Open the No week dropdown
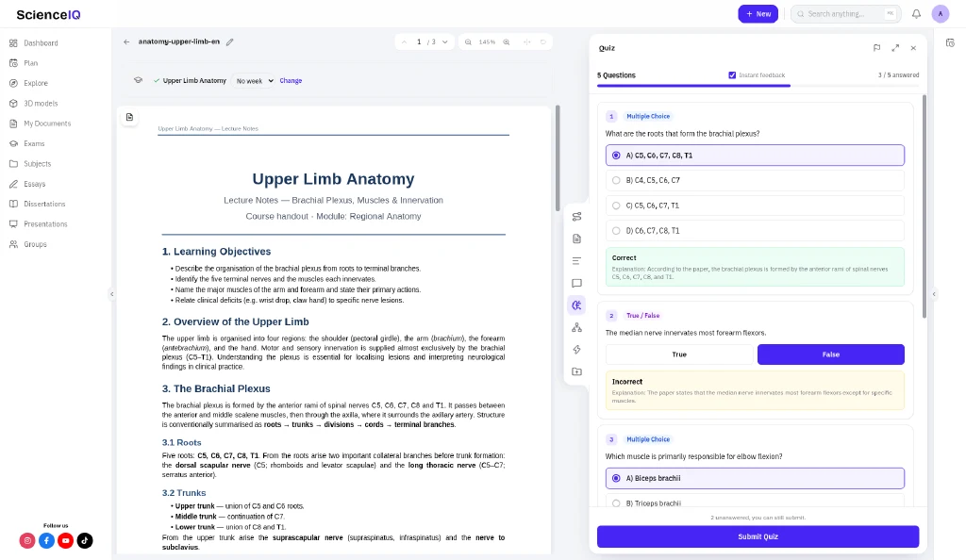Screen dimensions: 966x560 pyautogui.click(x=253, y=81)
